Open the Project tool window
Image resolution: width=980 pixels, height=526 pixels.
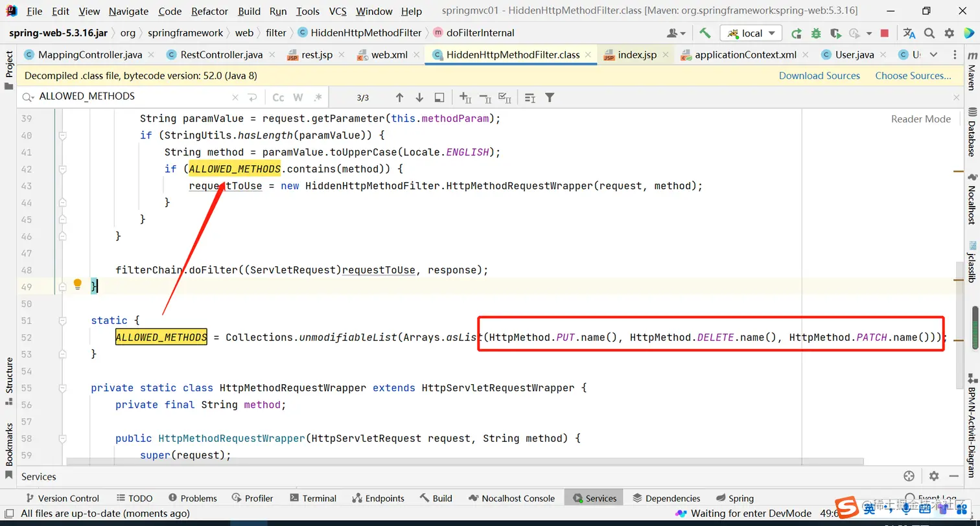click(x=8, y=70)
